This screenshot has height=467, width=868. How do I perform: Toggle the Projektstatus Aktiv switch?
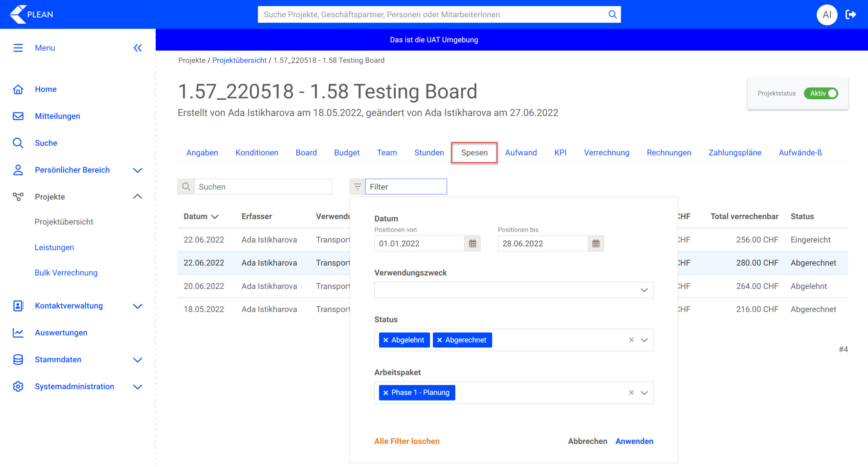click(x=821, y=93)
